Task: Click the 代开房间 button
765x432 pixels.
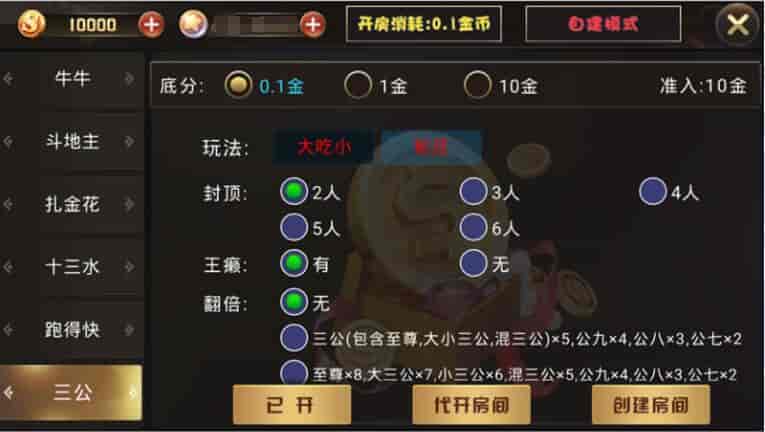Action: [x=471, y=405]
